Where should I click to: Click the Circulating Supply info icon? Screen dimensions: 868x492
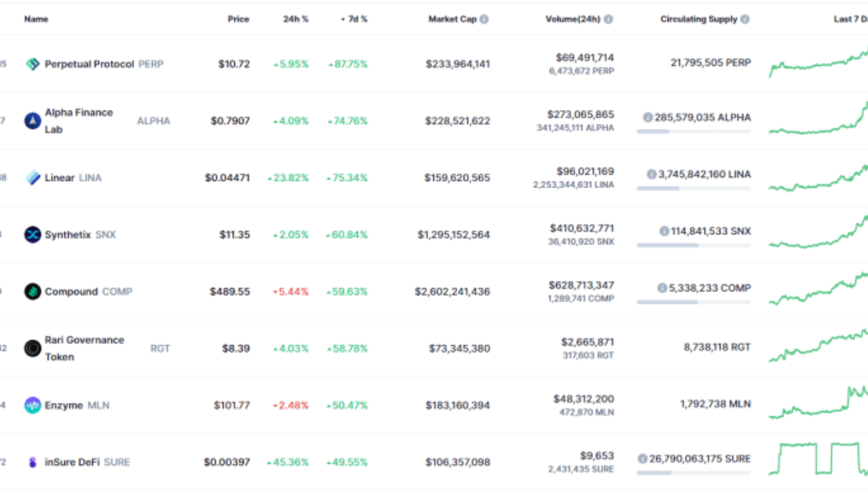coord(745,20)
